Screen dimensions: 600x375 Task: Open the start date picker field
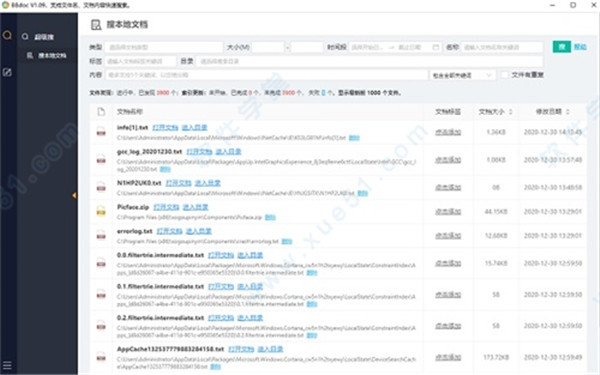[367, 47]
